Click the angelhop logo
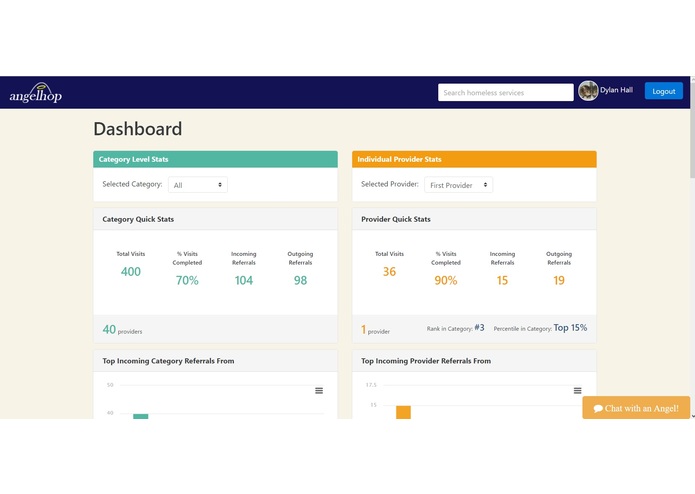The width and height of the screenshot is (695, 494). pos(35,93)
